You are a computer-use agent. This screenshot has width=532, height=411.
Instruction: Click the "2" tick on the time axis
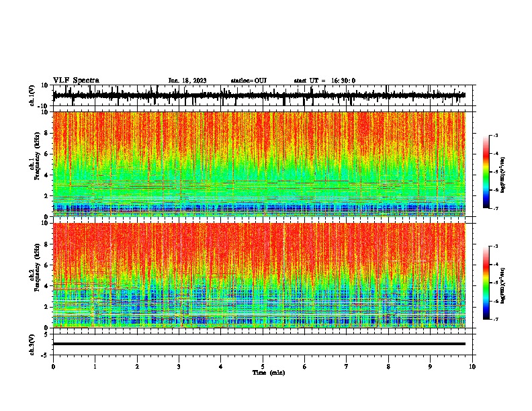pyautogui.click(x=137, y=367)
